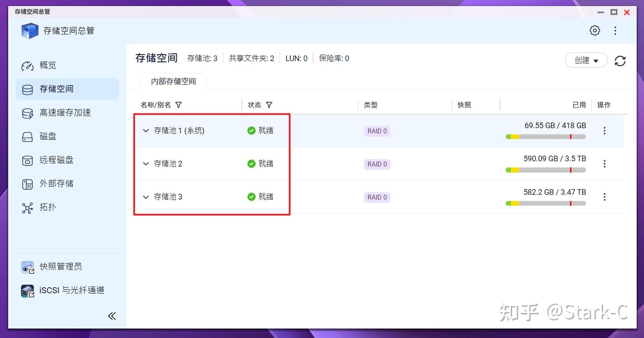
Task: Collapse the sidebar with the double-arrow icon
Action: pyautogui.click(x=112, y=316)
